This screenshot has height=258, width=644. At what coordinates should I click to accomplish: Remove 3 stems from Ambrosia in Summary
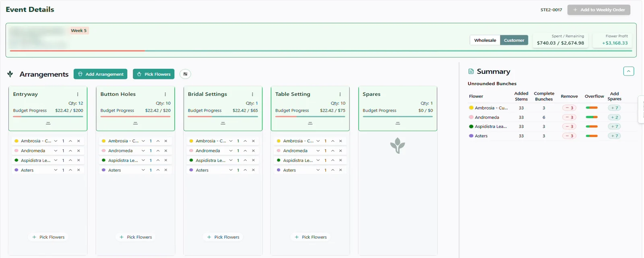(569, 108)
